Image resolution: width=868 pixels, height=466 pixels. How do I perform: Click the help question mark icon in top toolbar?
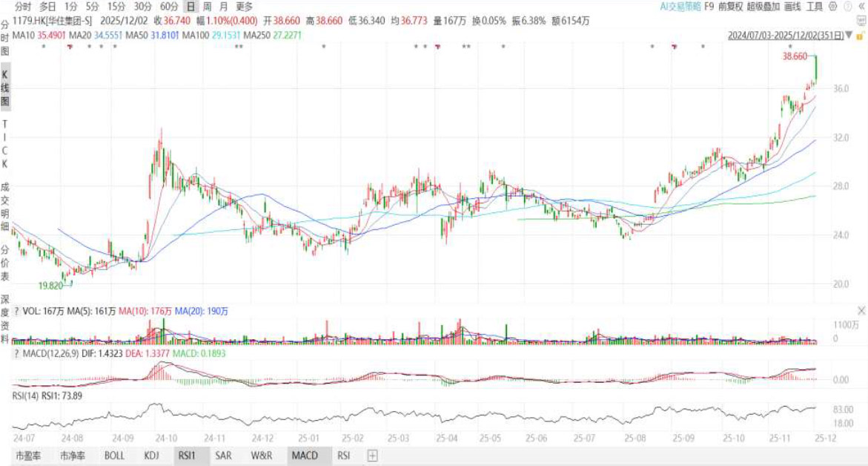tap(847, 7)
